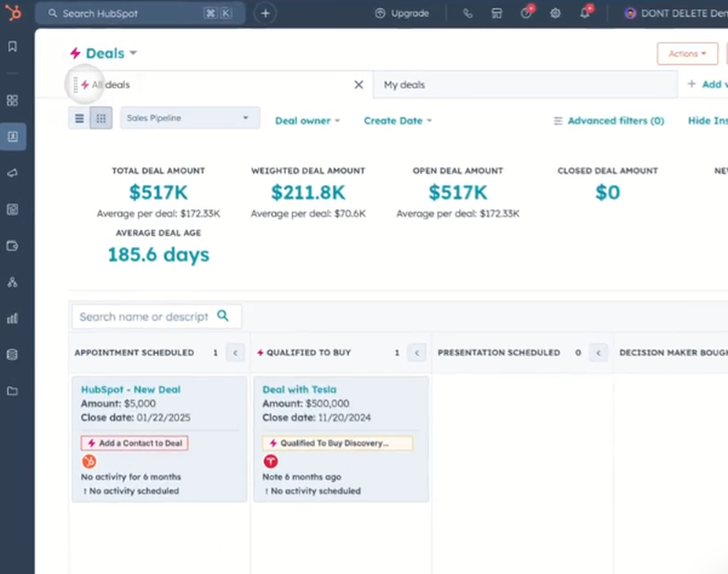Open the Marketing megaphone sidebar icon
Image resolution: width=728 pixels, height=574 pixels.
coord(12,173)
